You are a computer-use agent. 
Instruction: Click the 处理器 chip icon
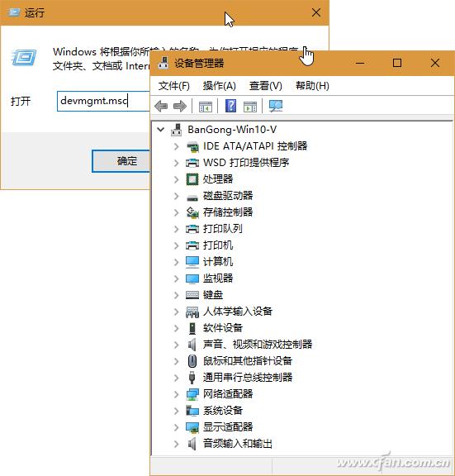pos(192,179)
